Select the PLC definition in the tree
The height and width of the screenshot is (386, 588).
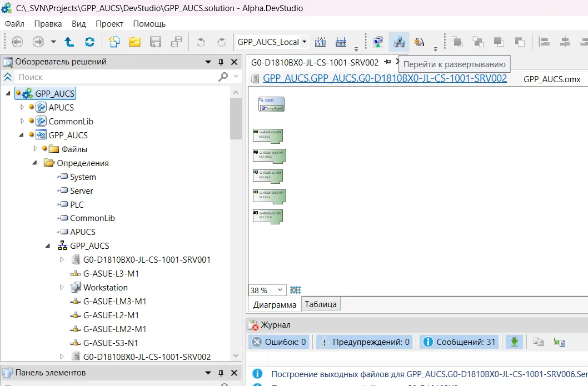pos(77,204)
